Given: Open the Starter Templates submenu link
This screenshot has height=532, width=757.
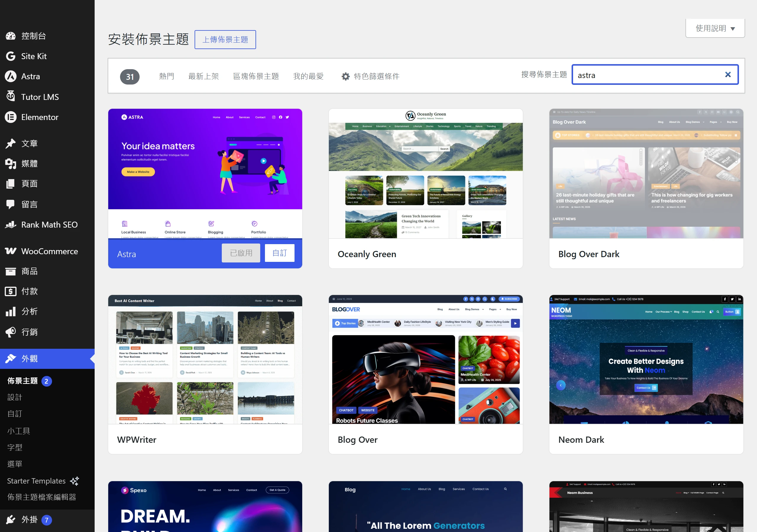Looking at the screenshot, I should (36, 481).
